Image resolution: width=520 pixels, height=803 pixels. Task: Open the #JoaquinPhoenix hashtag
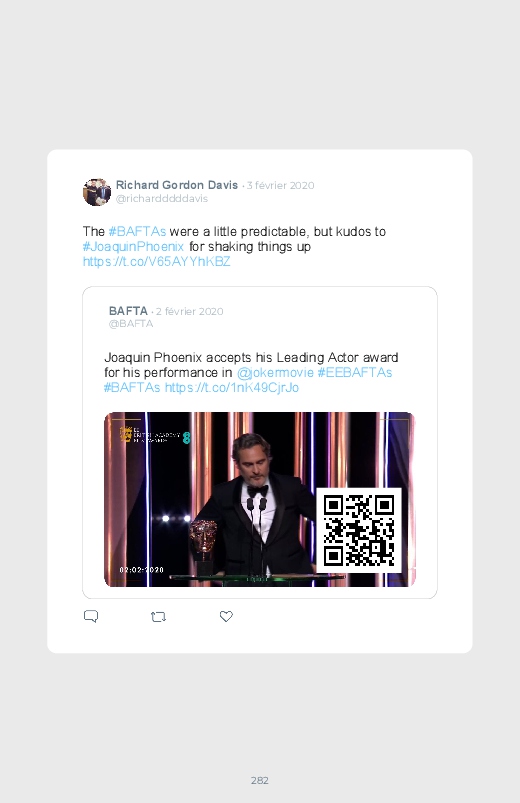133,246
